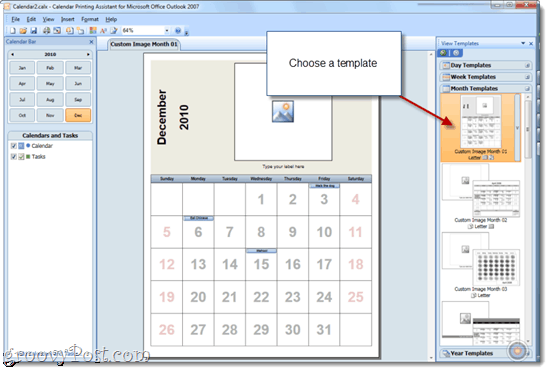550x372 pixels.
Task: Go to next year in Calendar Bar
Action: pos(88,54)
